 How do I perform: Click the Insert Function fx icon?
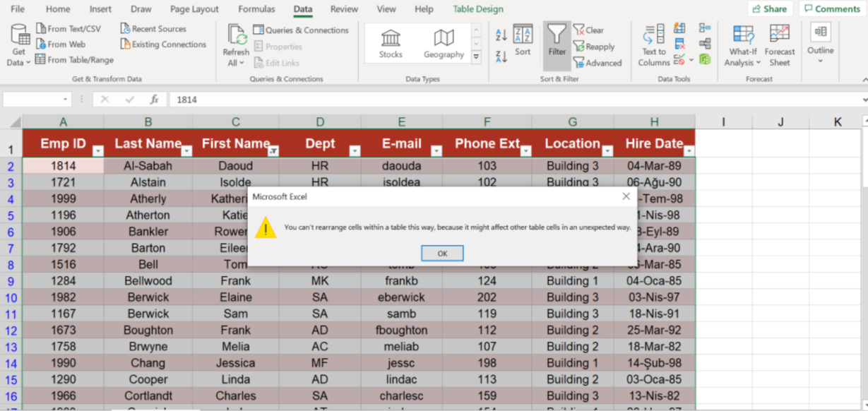pos(155,100)
